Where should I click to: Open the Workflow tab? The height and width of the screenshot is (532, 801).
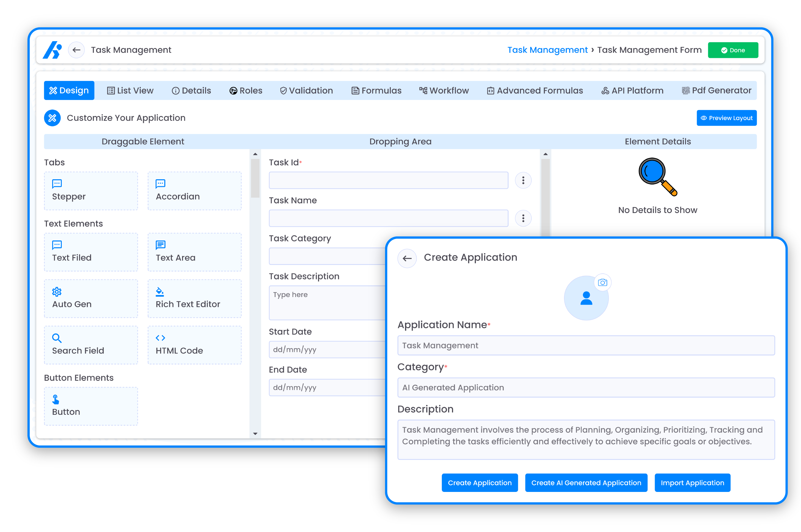click(x=444, y=91)
